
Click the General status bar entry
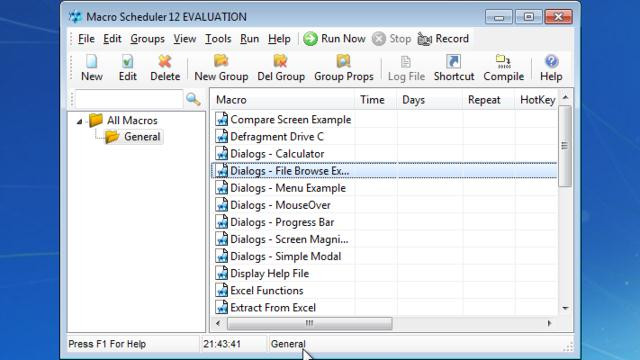point(288,344)
